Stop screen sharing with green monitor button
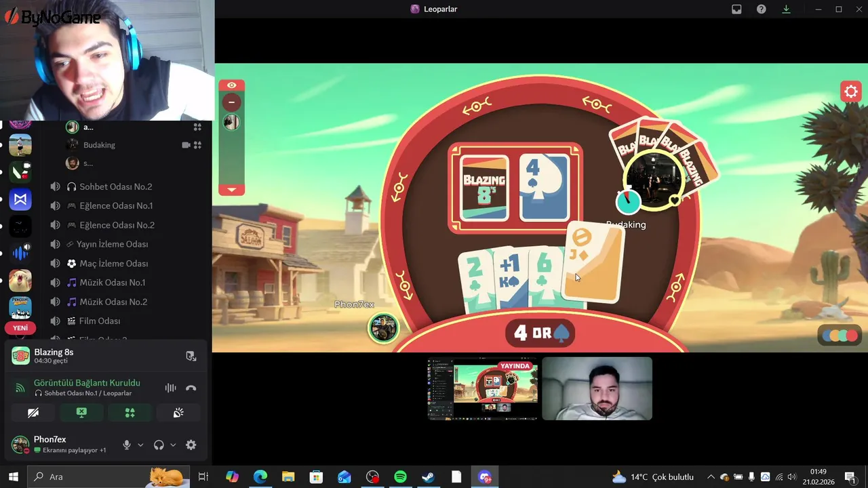Viewport: 868px width, 488px height. (81, 413)
